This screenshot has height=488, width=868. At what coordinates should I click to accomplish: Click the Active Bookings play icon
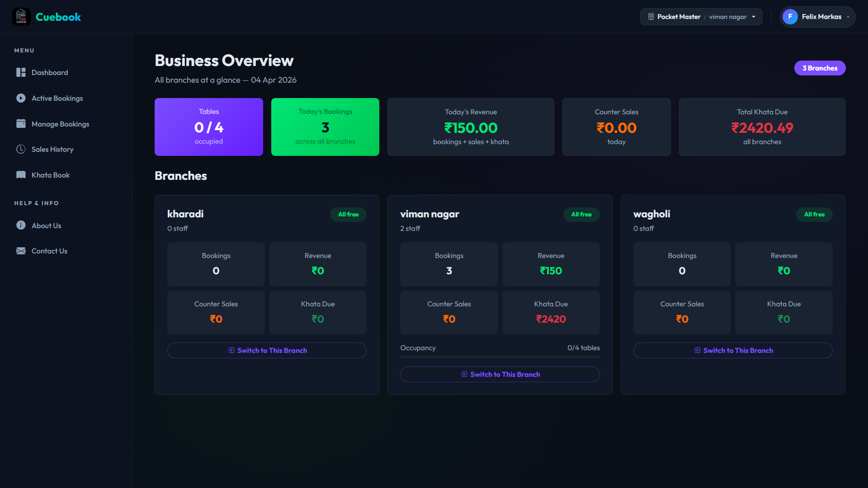pos(21,98)
